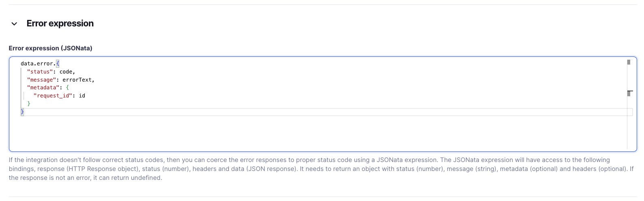
Task: Click the Error expression (JSONata) field label
Action: pyautogui.click(x=50, y=48)
